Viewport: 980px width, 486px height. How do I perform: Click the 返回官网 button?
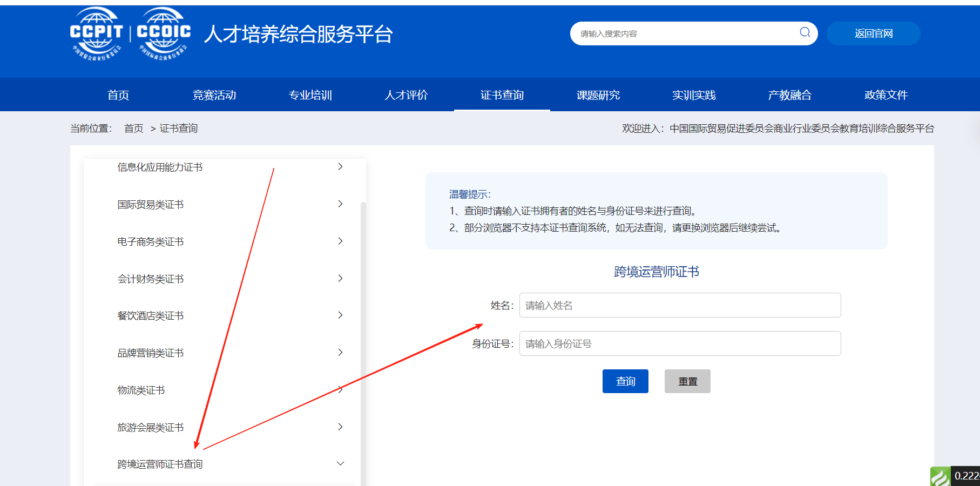(x=873, y=33)
